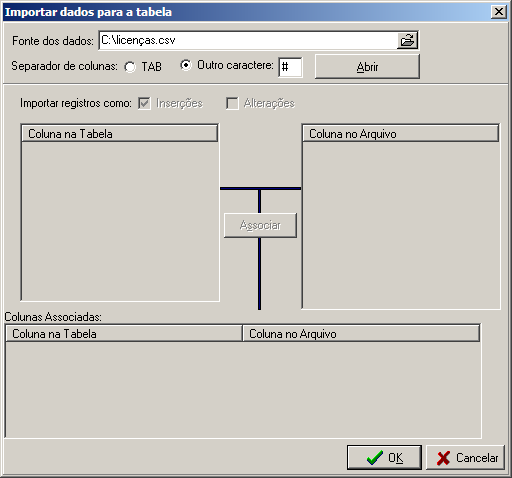This screenshot has width=512, height=478.
Task: Click inside the Colunas Associadas empty list
Action: click(x=243, y=389)
